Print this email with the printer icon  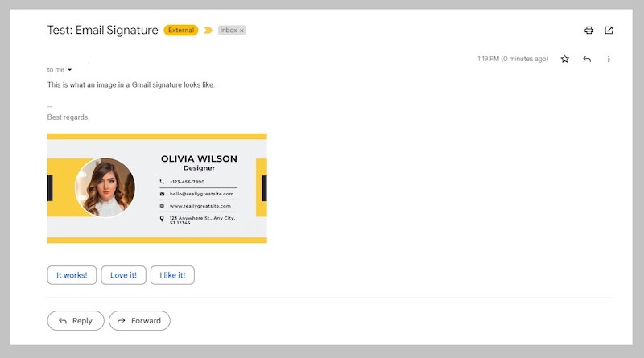click(588, 30)
